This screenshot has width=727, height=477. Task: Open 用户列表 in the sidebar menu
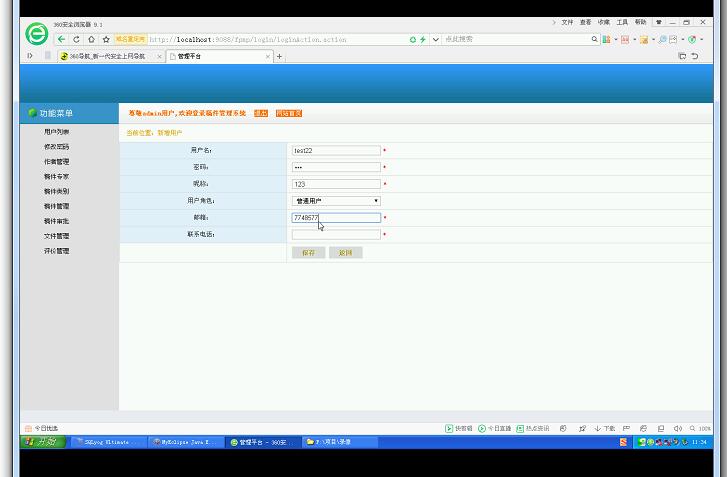tap(57, 132)
